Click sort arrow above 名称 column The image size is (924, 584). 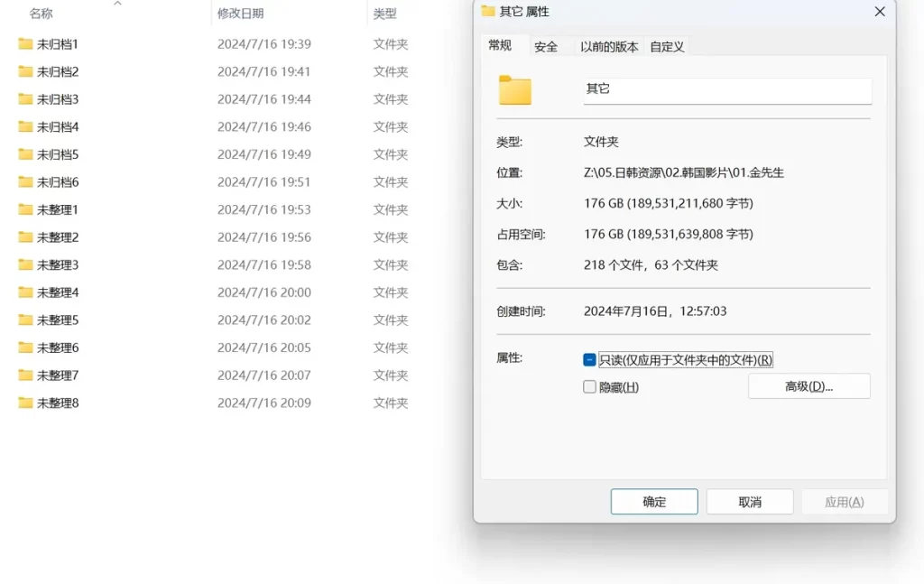(x=118, y=4)
